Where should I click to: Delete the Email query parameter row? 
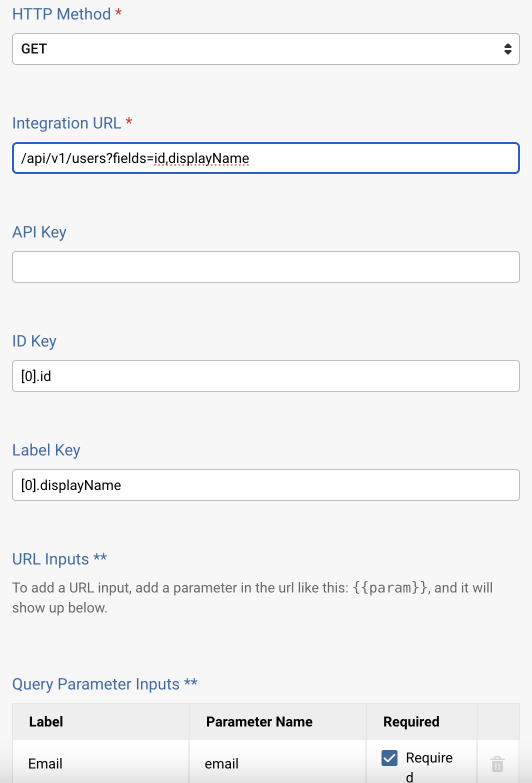pyautogui.click(x=497, y=764)
